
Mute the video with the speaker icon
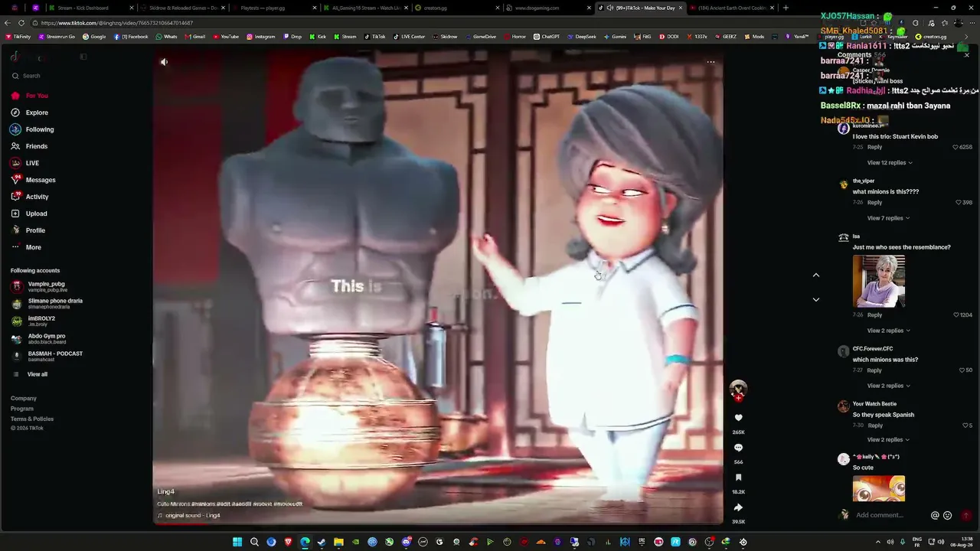164,62
